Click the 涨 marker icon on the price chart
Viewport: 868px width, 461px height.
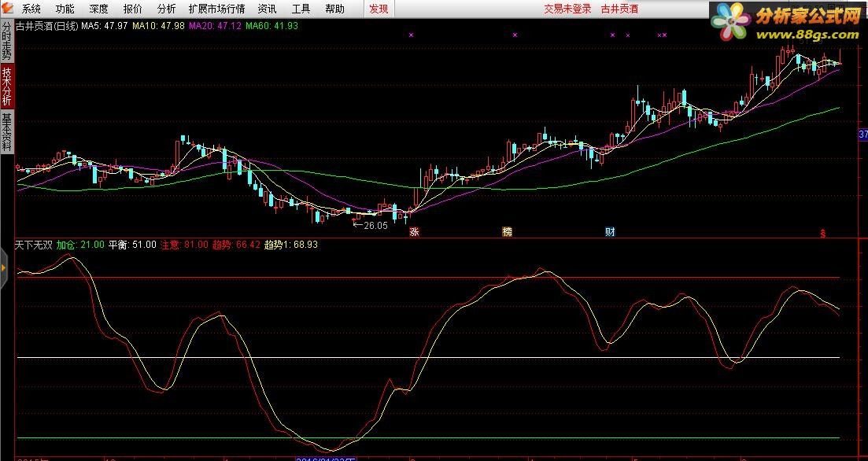pos(413,232)
